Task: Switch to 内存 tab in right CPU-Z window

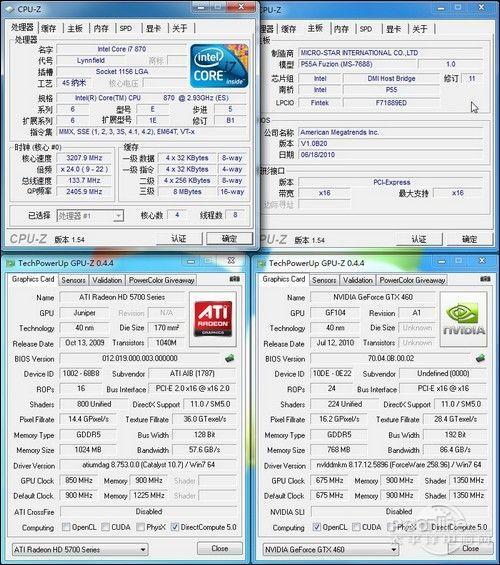Action: click(x=341, y=29)
